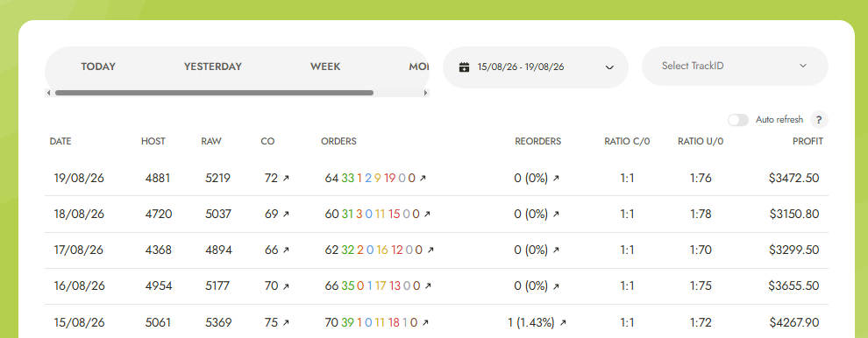Click host value 4881

158,178
